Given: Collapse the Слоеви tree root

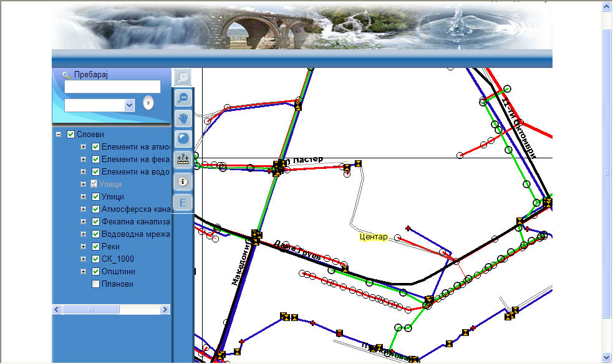Looking at the screenshot, I should (x=59, y=133).
